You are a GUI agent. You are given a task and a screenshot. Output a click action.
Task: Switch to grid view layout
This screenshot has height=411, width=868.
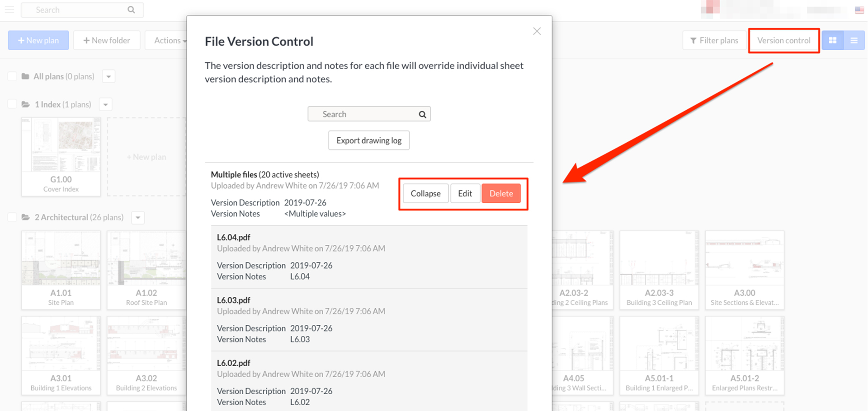832,40
